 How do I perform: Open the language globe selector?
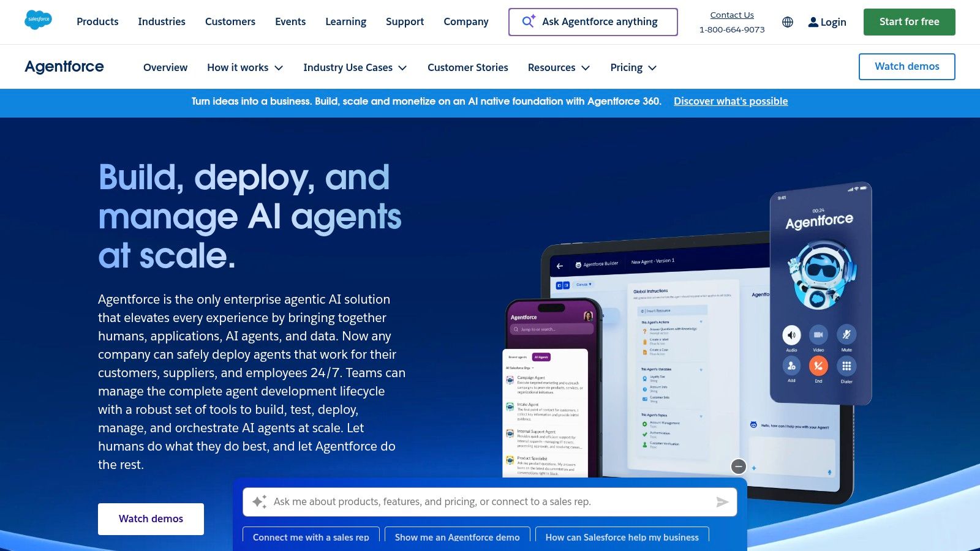(x=788, y=22)
